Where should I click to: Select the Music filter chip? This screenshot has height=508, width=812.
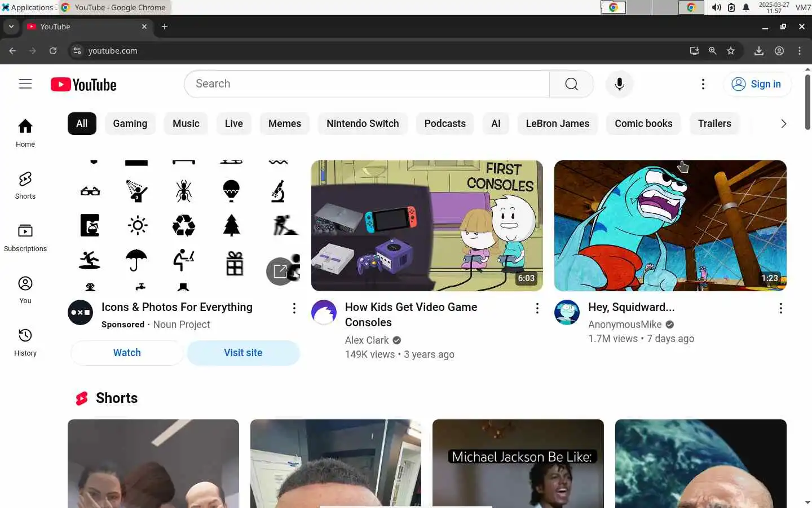(x=186, y=124)
